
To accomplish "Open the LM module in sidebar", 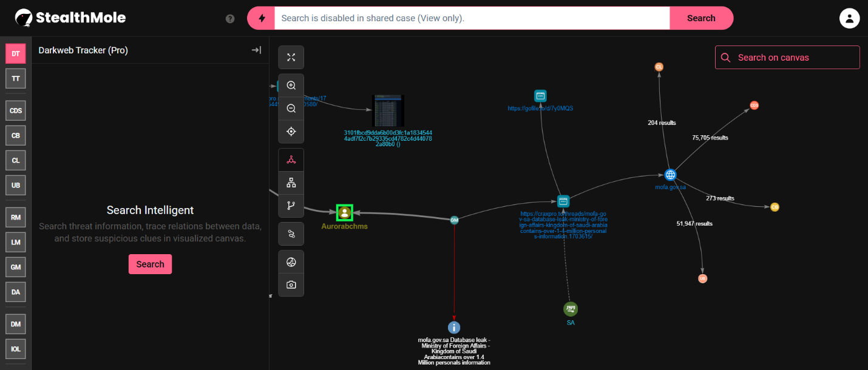I will click(x=16, y=242).
